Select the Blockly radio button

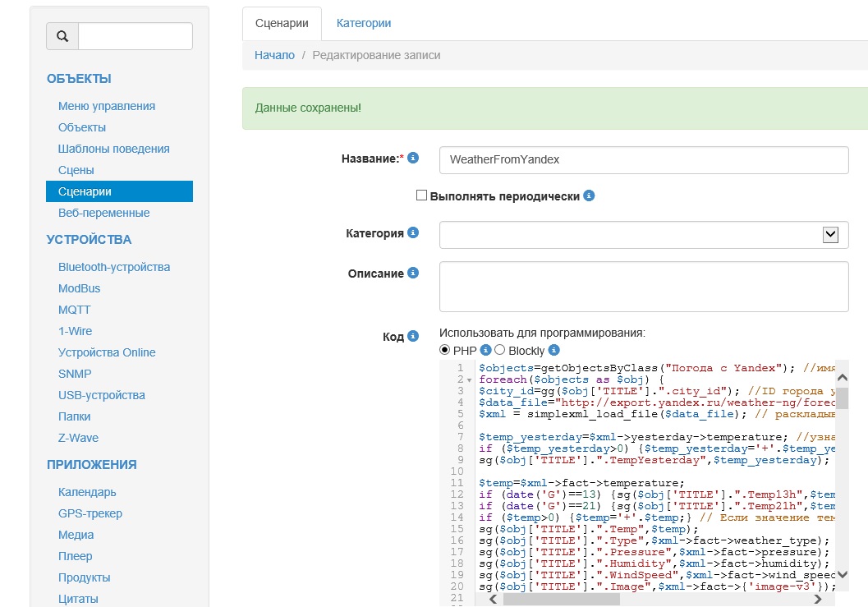click(x=500, y=350)
